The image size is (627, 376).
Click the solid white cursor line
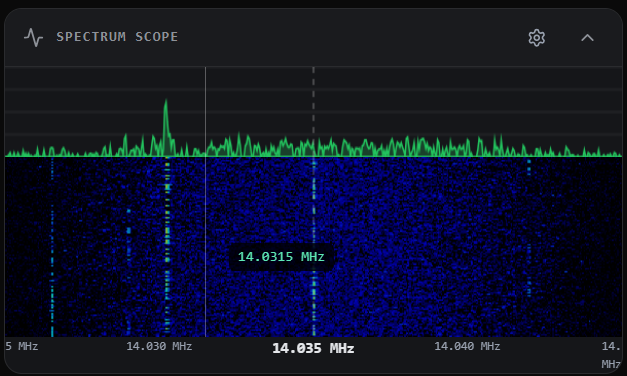pyautogui.click(x=206, y=202)
